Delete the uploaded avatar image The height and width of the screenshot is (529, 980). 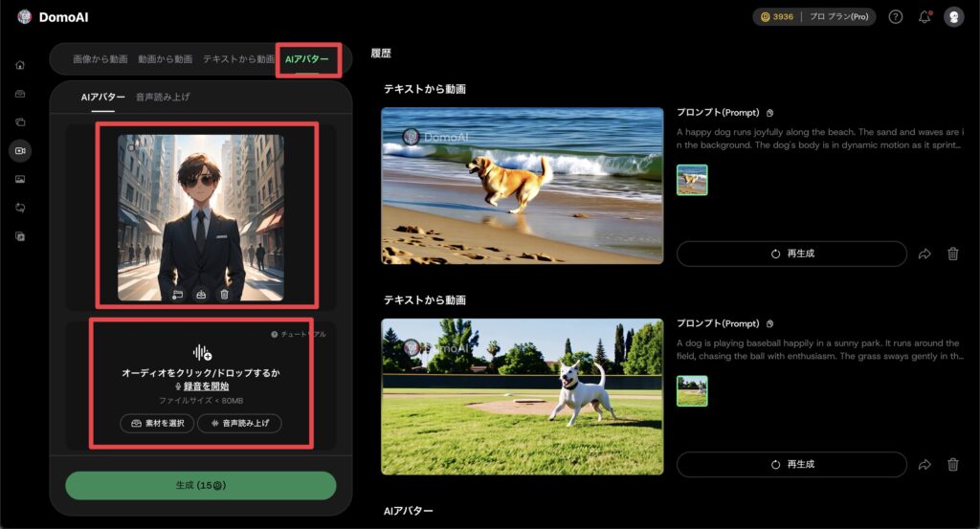point(224,295)
